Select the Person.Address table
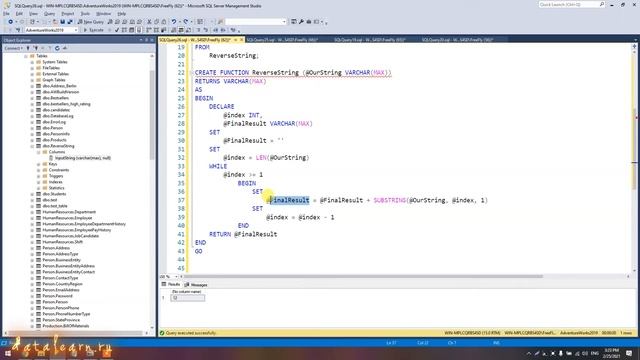The width and height of the screenshot is (640, 360). (56, 248)
